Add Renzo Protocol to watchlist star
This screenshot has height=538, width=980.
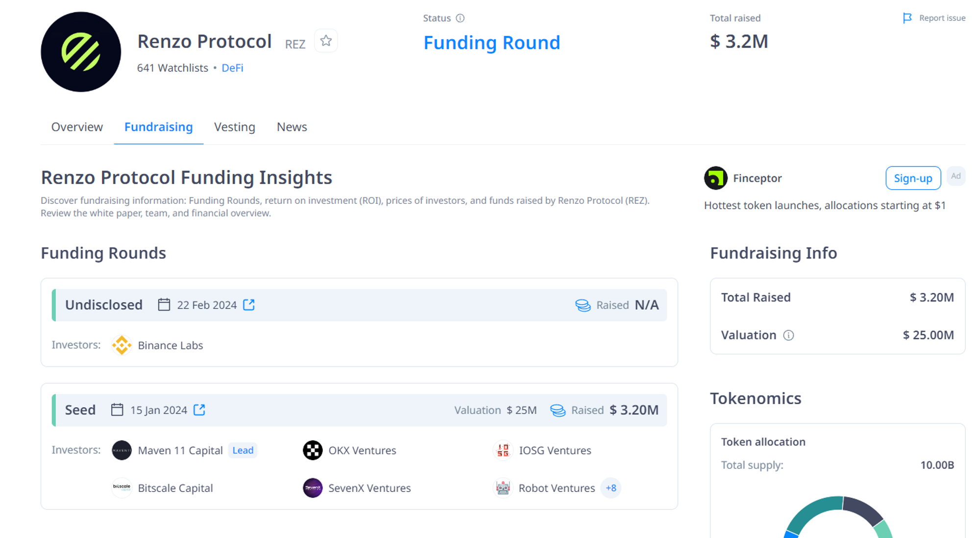coord(326,41)
